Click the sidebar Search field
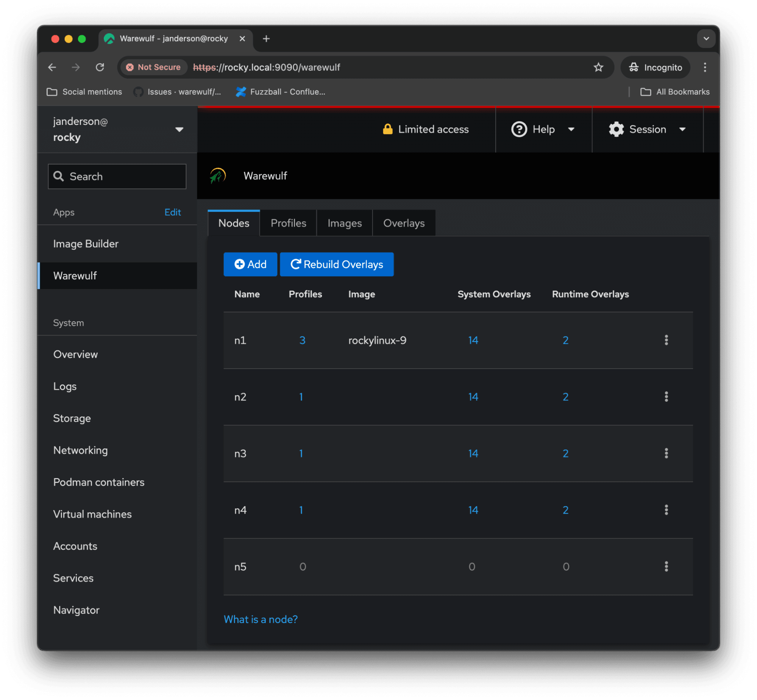The height and width of the screenshot is (700, 757). tap(117, 177)
